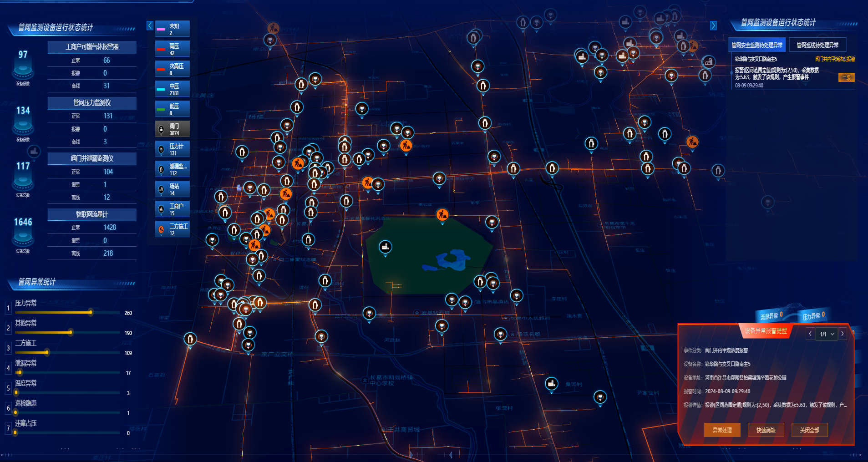Open the 阀门井泄漏监测仪 section header

click(92, 158)
